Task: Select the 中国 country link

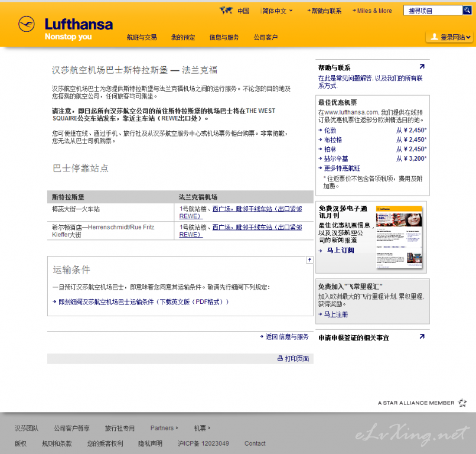Action: 243,11
